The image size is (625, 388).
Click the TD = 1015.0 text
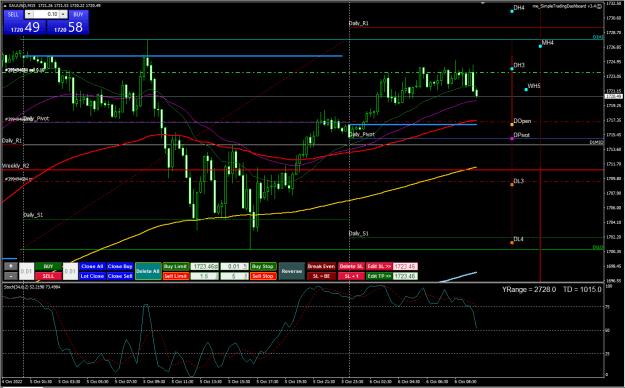pyautogui.click(x=582, y=290)
